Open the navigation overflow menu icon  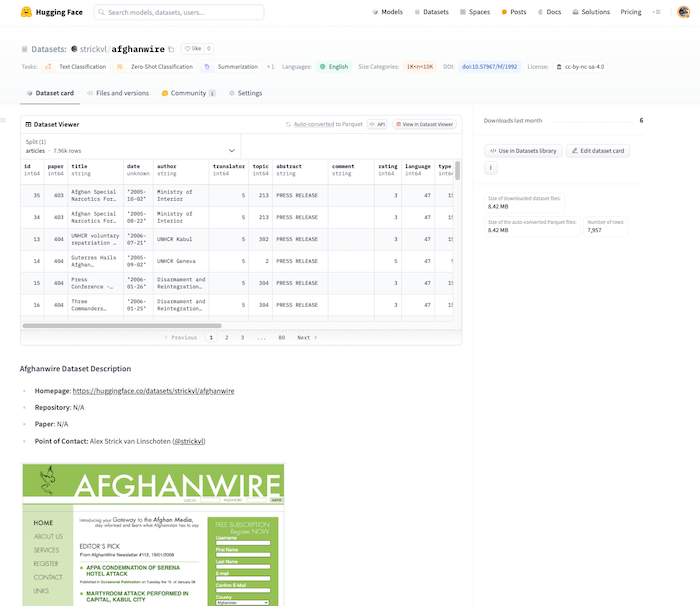pos(656,12)
